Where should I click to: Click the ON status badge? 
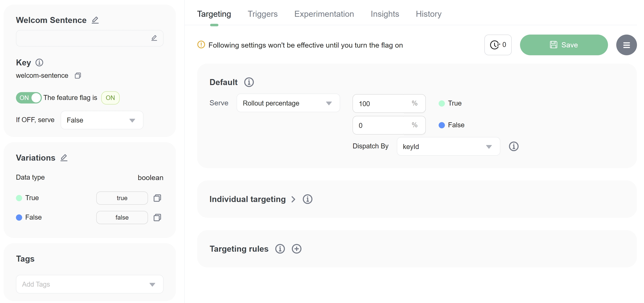(110, 98)
